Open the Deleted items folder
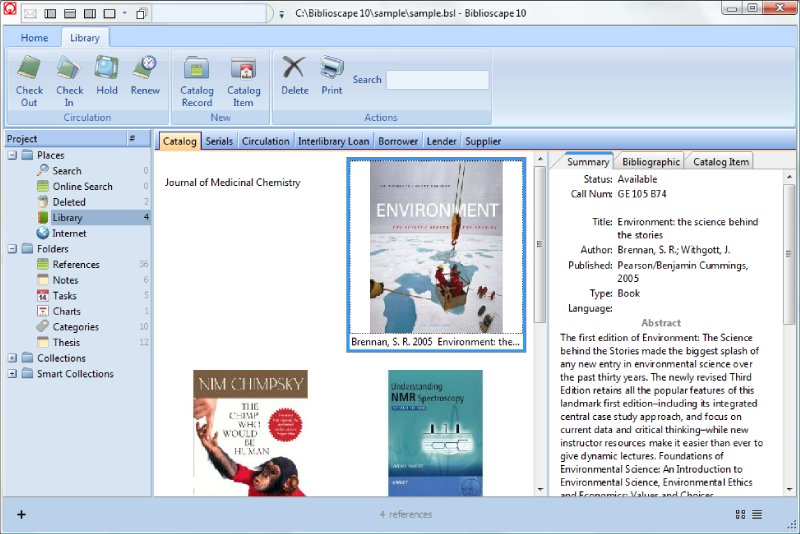The image size is (800, 534). coord(68,202)
